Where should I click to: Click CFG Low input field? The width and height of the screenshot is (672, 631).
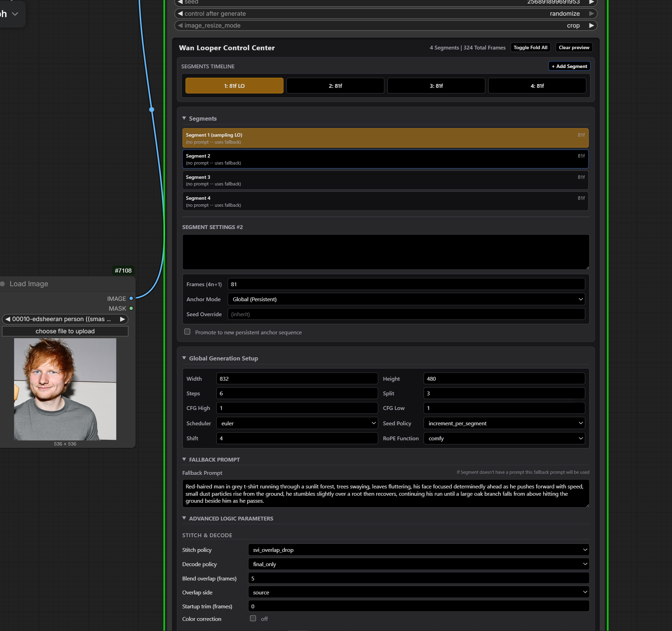[x=504, y=408]
